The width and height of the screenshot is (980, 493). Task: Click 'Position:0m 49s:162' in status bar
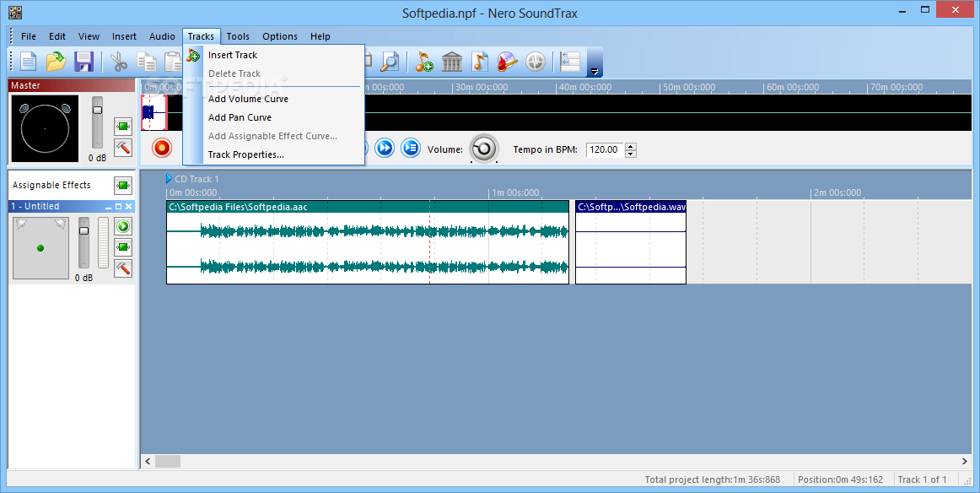coord(840,479)
